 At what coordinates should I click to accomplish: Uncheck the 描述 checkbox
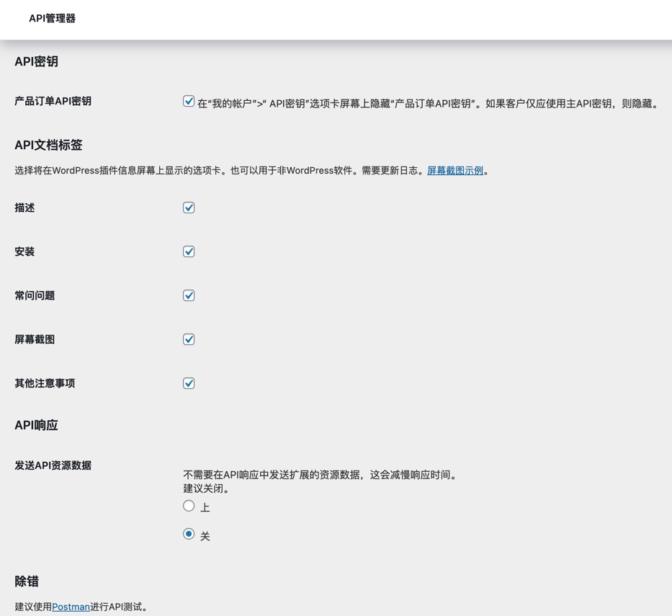tap(189, 207)
